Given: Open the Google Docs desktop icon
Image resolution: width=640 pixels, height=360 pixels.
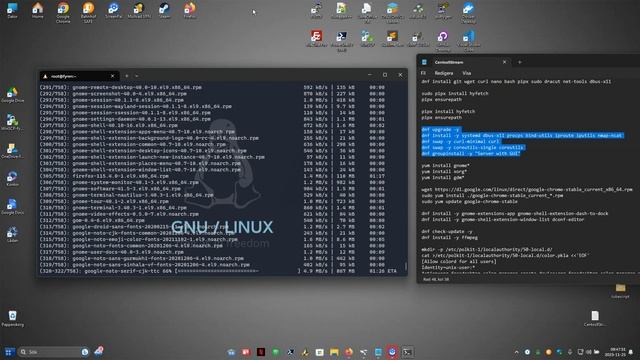Looking at the screenshot, I should tap(12, 207).
